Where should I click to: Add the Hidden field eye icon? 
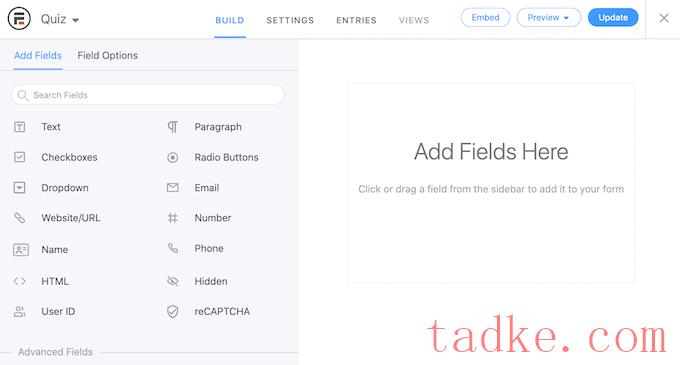[173, 281]
